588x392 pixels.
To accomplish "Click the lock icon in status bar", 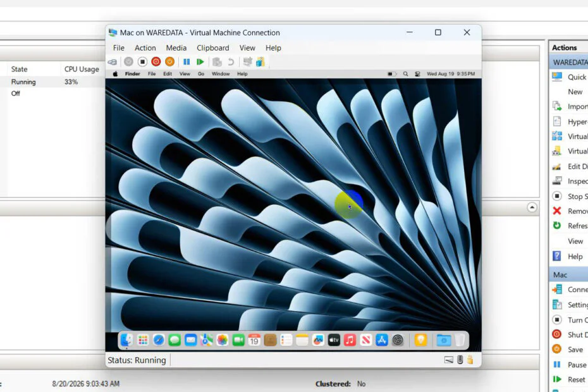I will [470, 360].
